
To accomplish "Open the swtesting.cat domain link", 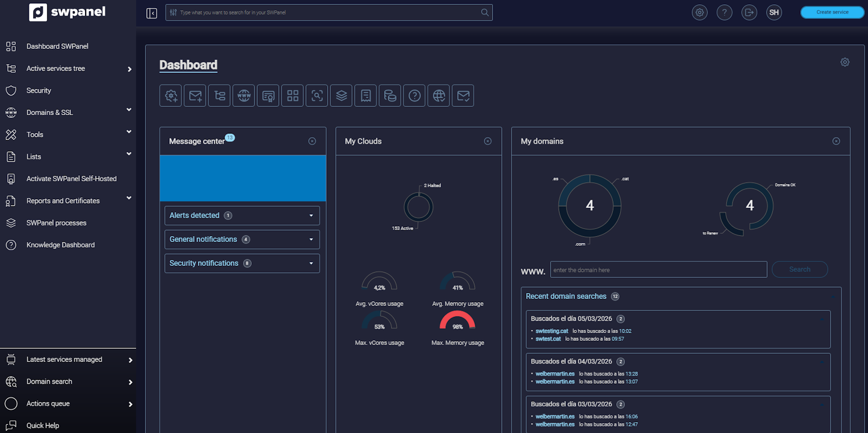I will [x=552, y=331].
